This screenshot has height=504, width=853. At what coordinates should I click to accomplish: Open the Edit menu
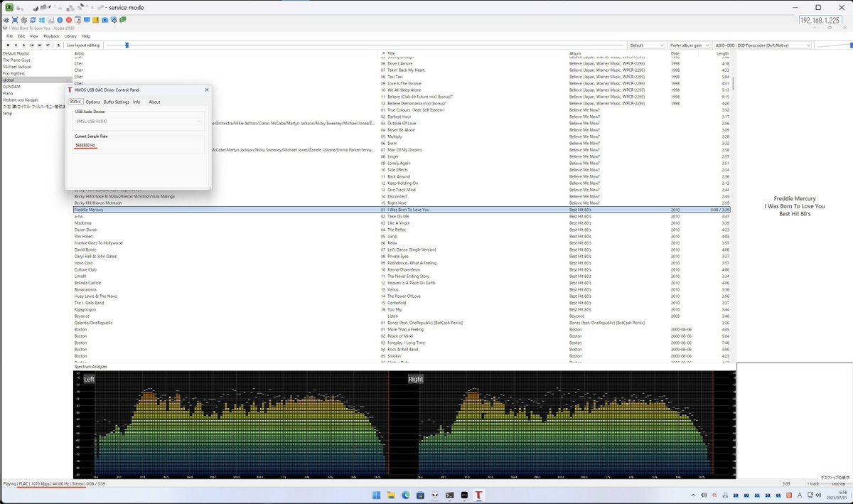tap(21, 36)
